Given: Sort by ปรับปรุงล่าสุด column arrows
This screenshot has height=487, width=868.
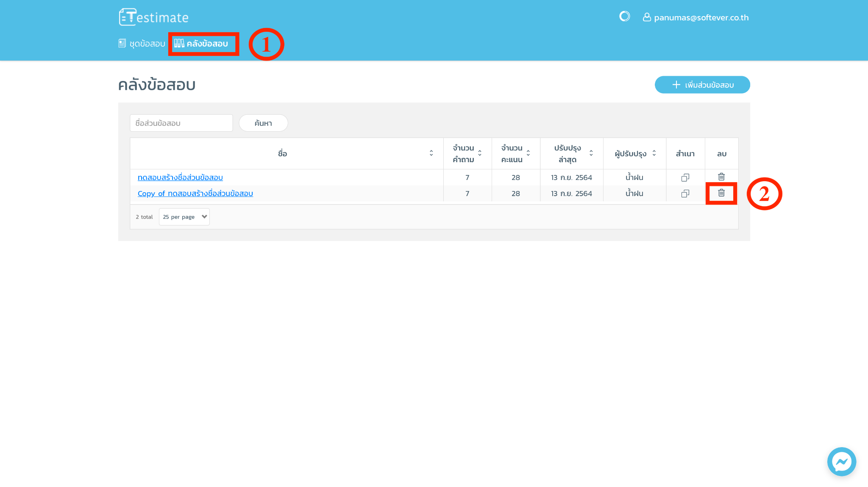Looking at the screenshot, I should click(591, 153).
